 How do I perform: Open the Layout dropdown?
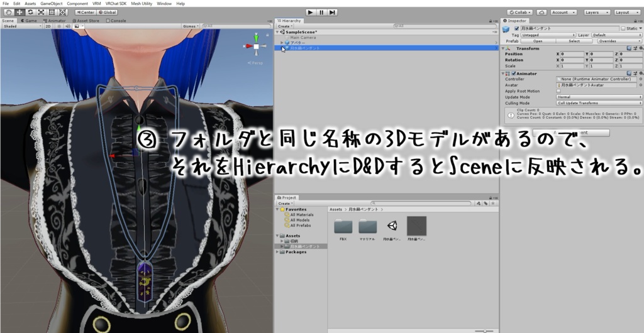[x=628, y=13]
